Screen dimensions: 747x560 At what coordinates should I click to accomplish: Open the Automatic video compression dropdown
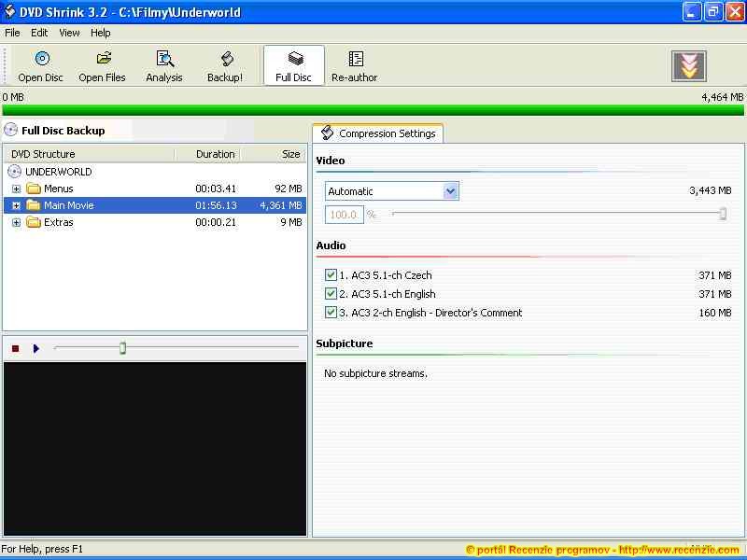[451, 191]
